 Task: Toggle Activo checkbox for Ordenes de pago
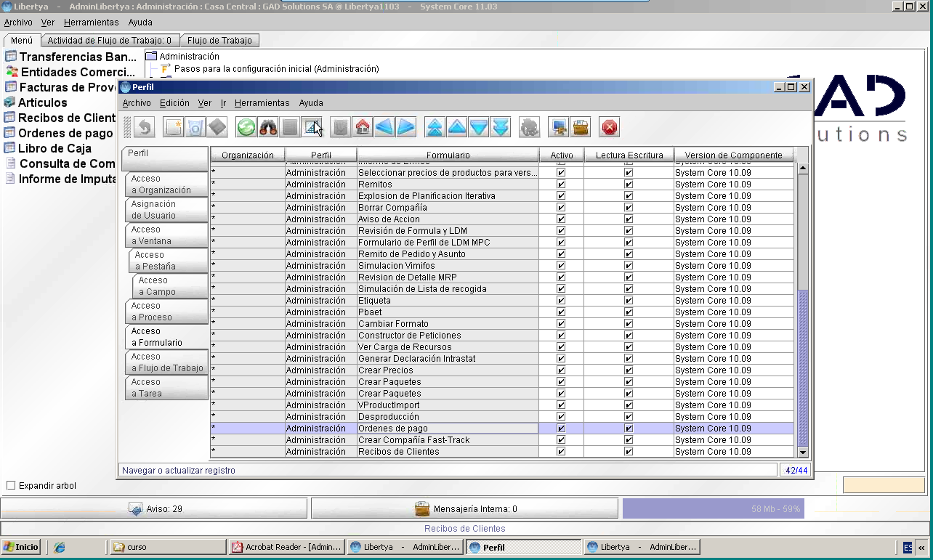pyautogui.click(x=561, y=429)
